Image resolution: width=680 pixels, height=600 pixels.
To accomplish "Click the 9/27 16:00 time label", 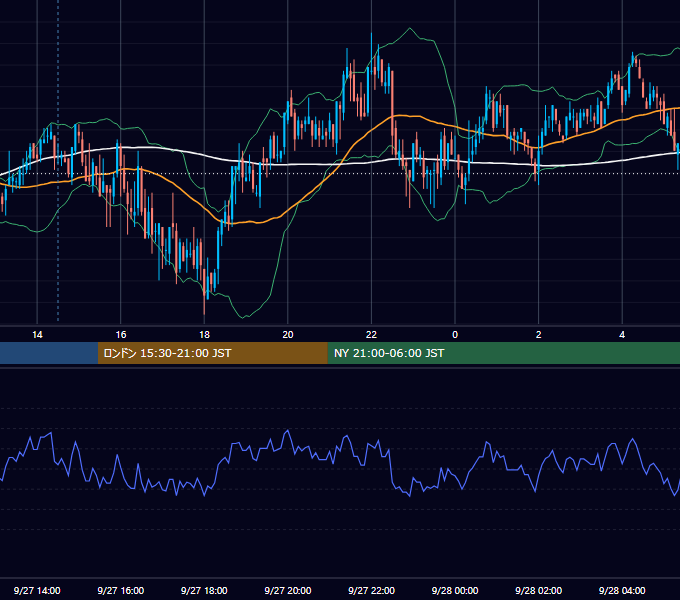I will [121, 590].
